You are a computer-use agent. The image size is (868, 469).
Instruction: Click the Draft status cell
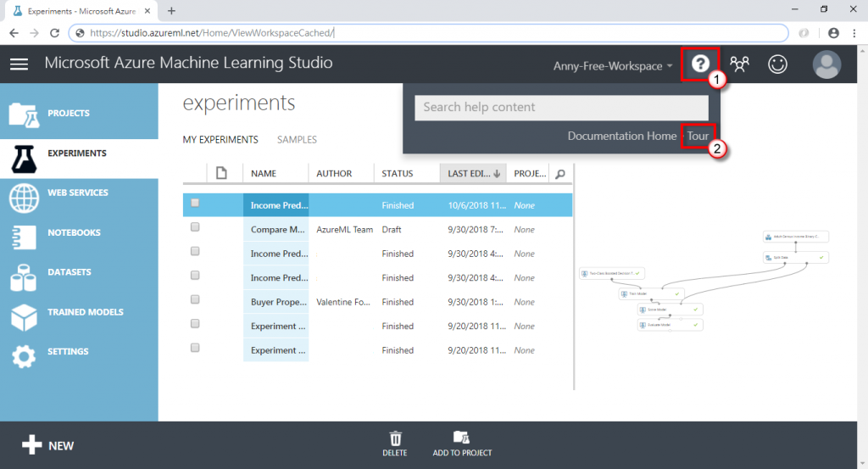point(392,229)
